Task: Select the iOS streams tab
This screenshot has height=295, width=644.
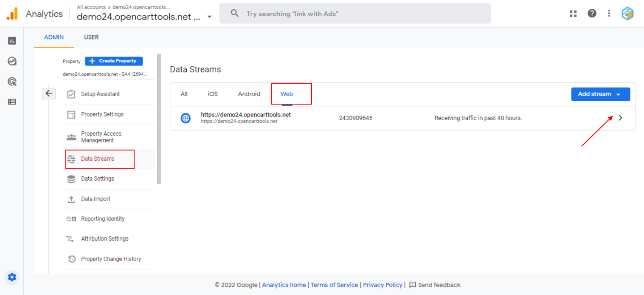Action: (x=213, y=94)
